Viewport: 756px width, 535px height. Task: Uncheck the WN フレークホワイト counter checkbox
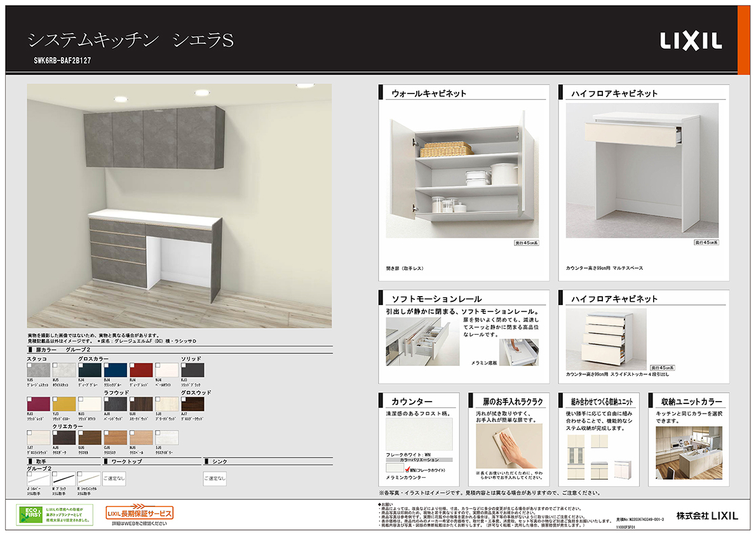click(x=408, y=469)
